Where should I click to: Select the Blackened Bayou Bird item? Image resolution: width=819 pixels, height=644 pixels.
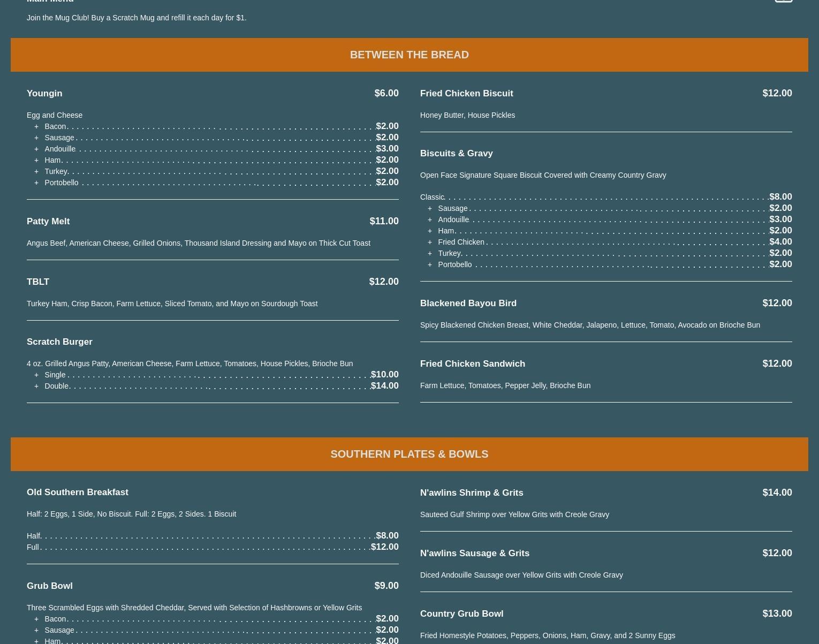pos(468,303)
